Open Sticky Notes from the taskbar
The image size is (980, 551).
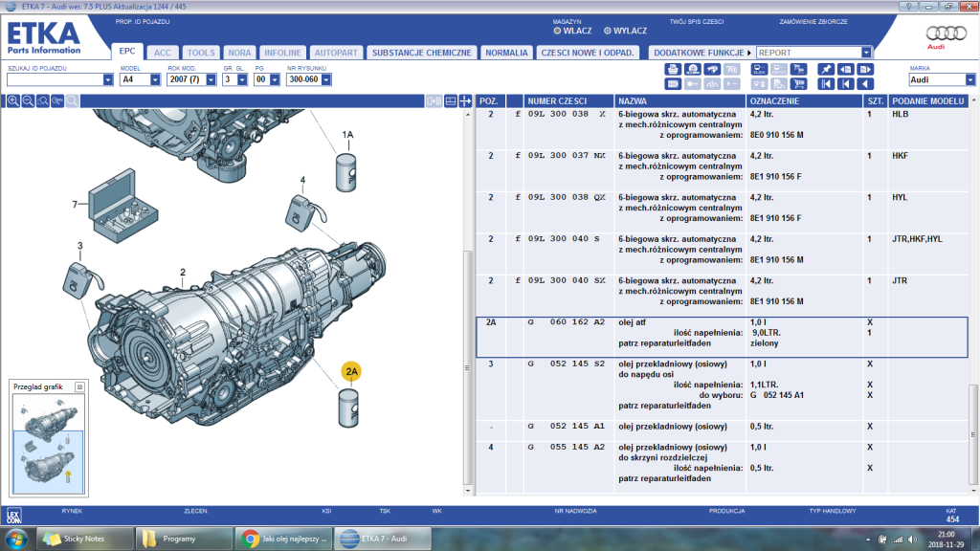point(85,539)
